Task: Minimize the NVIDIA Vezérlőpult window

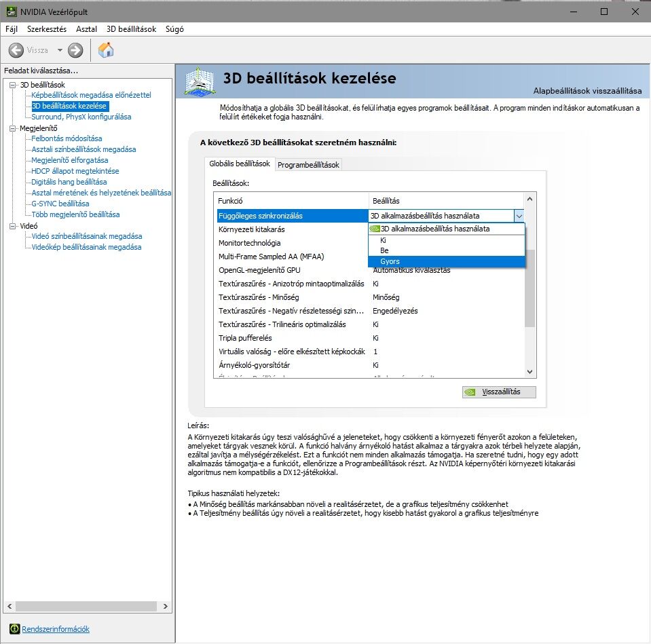Action: click(574, 12)
